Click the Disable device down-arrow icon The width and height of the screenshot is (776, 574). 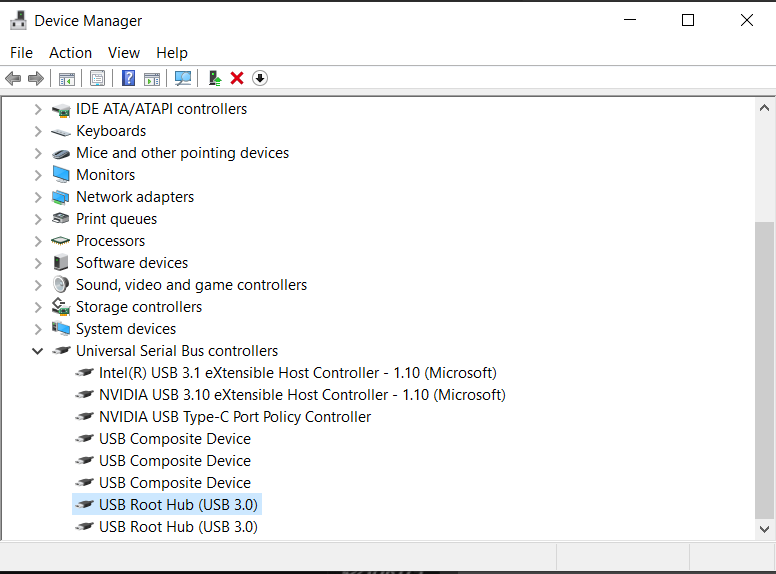click(260, 78)
